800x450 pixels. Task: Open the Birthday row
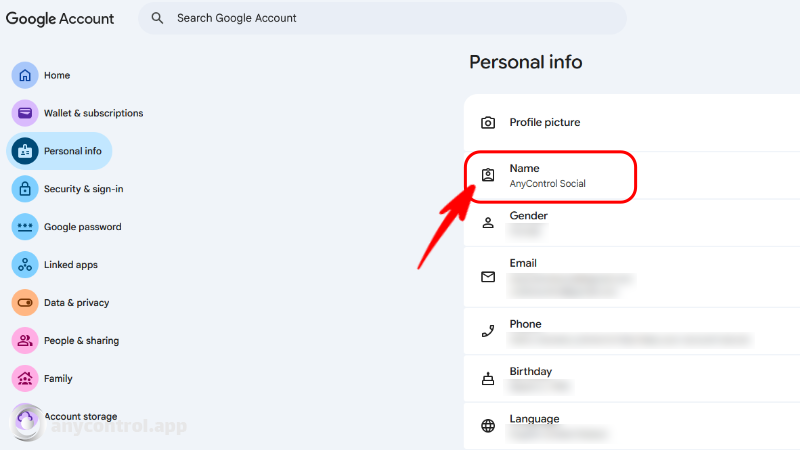632,379
